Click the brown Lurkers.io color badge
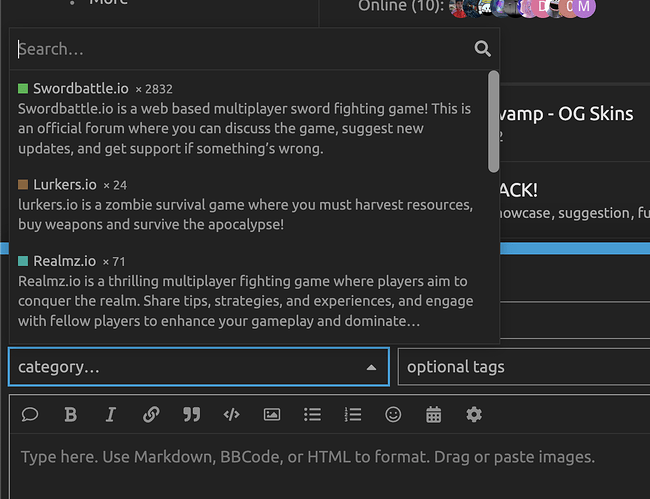Viewport: 650px width, 499px height. coord(23,184)
